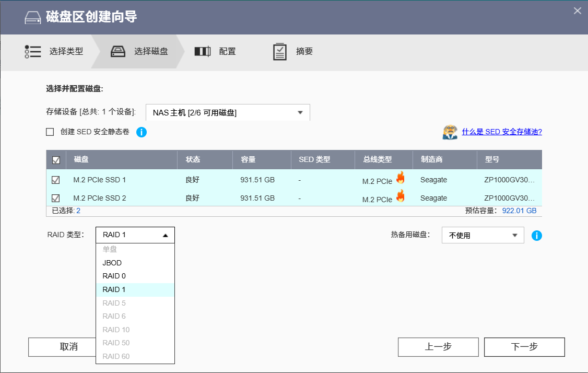Viewport: 588px width, 373px height.
Task: Choose JBOD in the RAID list
Action: [x=112, y=263]
